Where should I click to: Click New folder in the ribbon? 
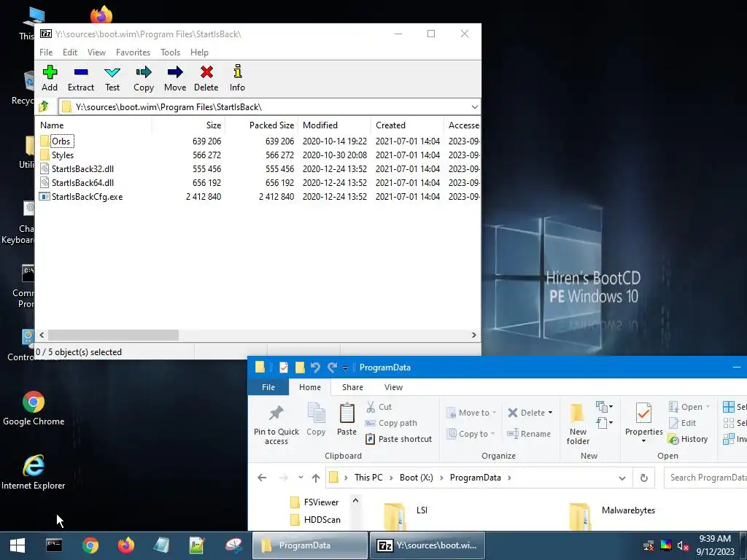pyautogui.click(x=578, y=424)
